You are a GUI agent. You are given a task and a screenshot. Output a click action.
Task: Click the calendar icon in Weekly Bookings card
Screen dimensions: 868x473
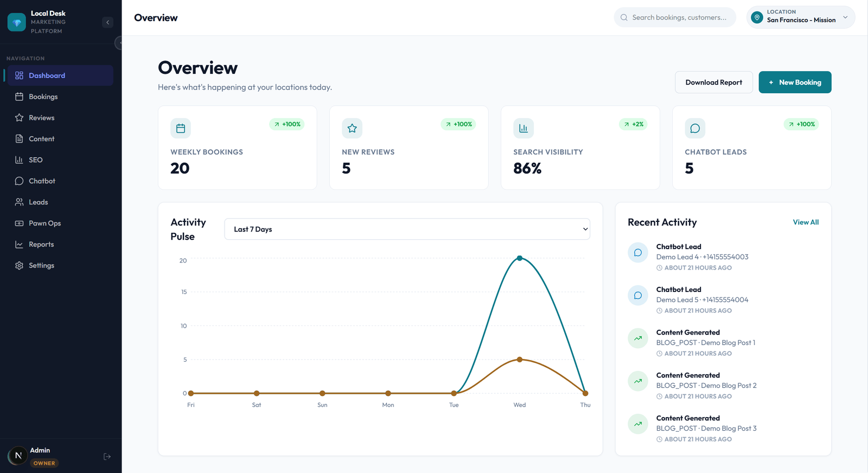coord(181,129)
